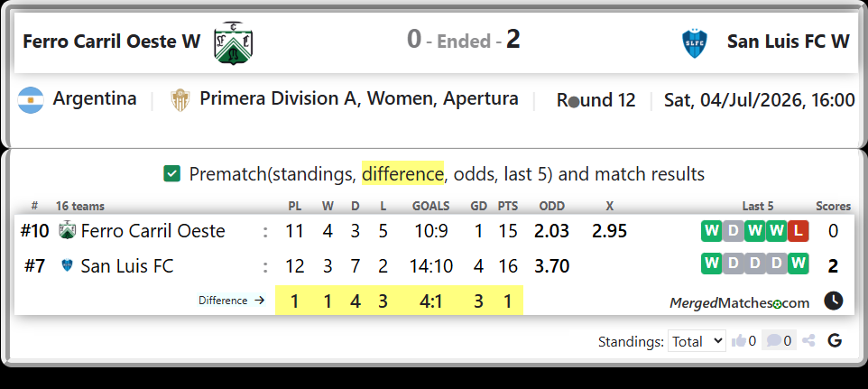Click the Difference arrow label
Screen dimensions: 868x389
click(x=231, y=301)
